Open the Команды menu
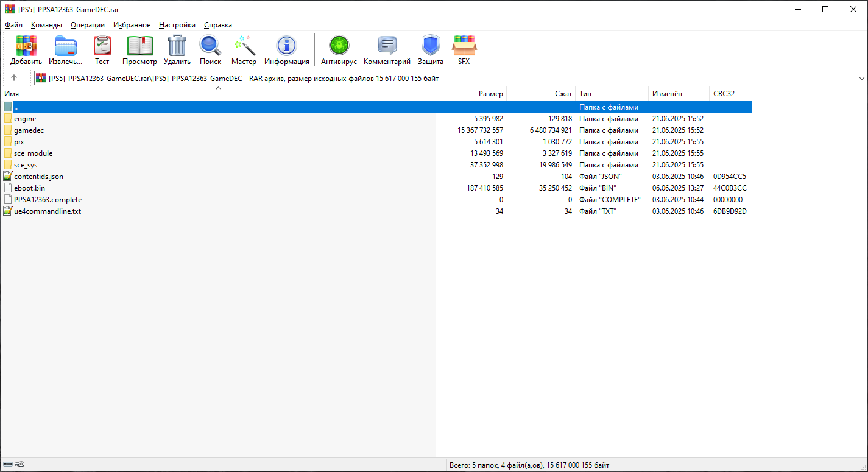Screen dimensions: 868x472 pyautogui.click(x=46, y=25)
